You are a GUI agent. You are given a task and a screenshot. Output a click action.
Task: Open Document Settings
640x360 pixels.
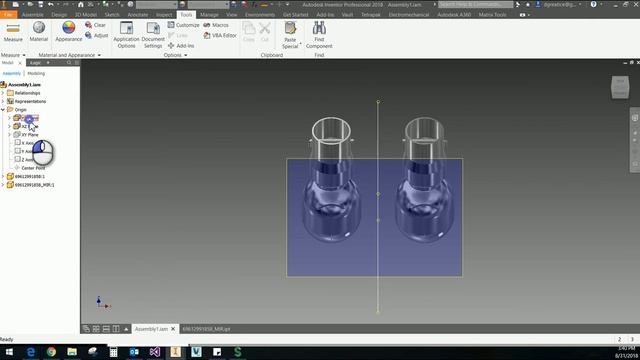pyautogui.click(x=153, y=35)
